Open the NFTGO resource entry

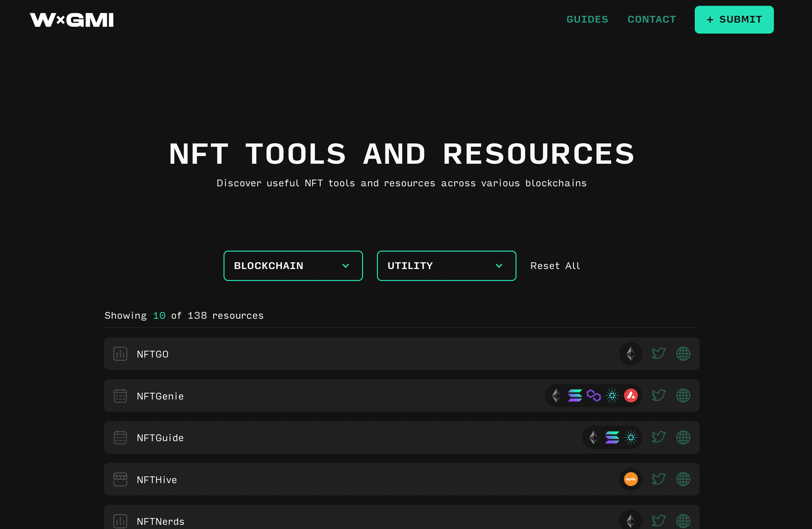point(401,354)
